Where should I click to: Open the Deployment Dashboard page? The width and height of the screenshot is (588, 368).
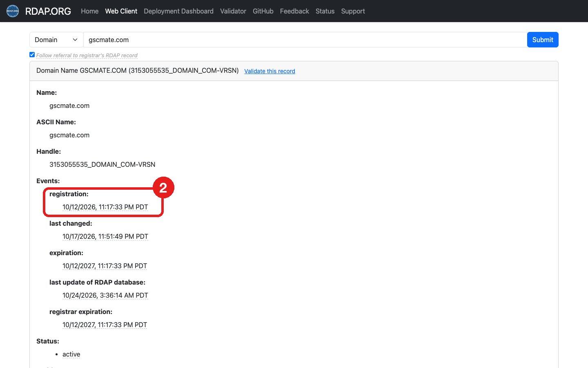tap(178, 11)
